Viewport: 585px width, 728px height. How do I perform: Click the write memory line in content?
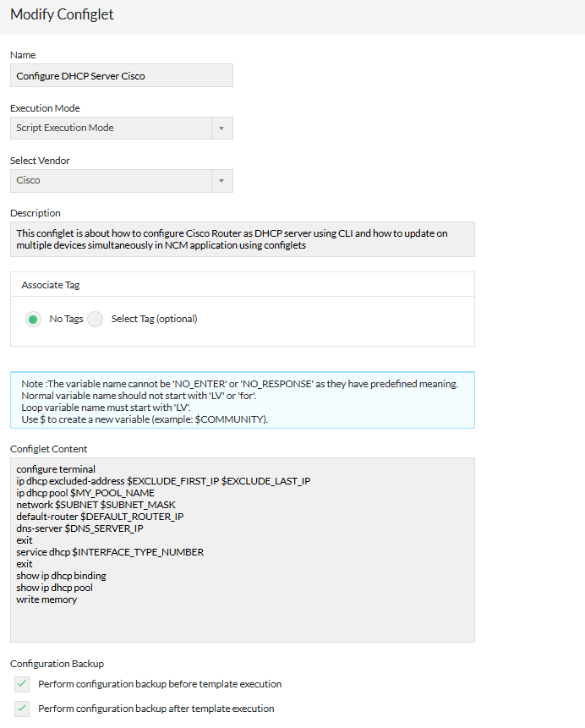coord(46,599)
